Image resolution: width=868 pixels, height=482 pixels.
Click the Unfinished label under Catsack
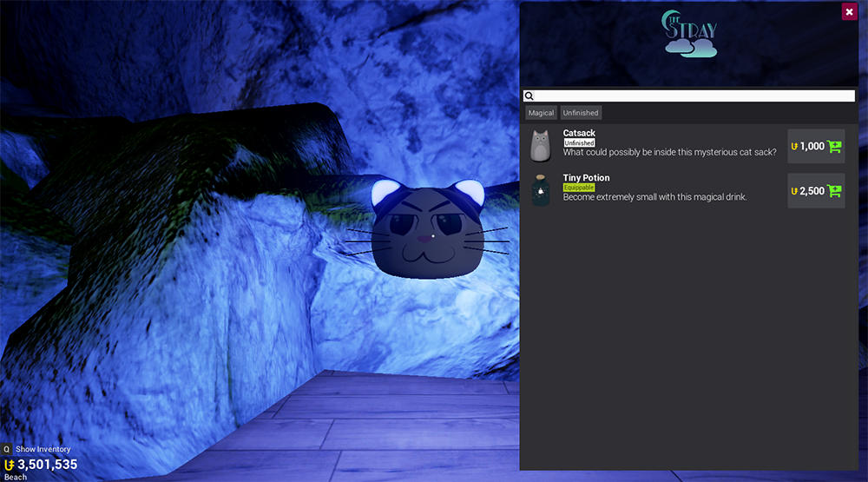pos(579,143)
